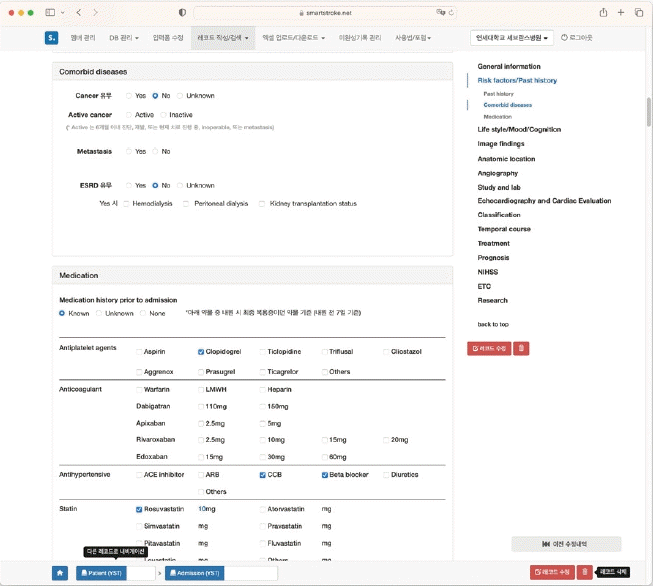Screen dimensions: 653x586
Task: Toggle Safari sidebar icon
Action: pyautogui.click(x=50, y=12)
